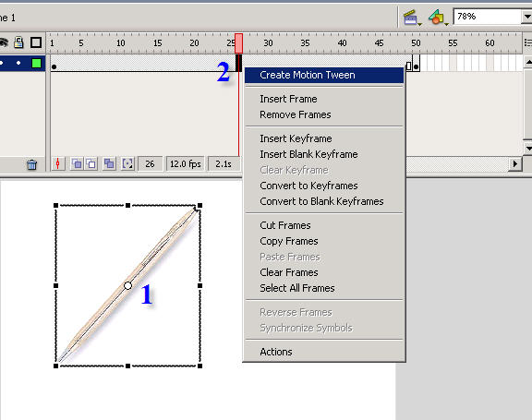The height and width of the screenshot is (420, 532).
Task: Click the Delete Layer trash icon
Action: tap(32, 164)
